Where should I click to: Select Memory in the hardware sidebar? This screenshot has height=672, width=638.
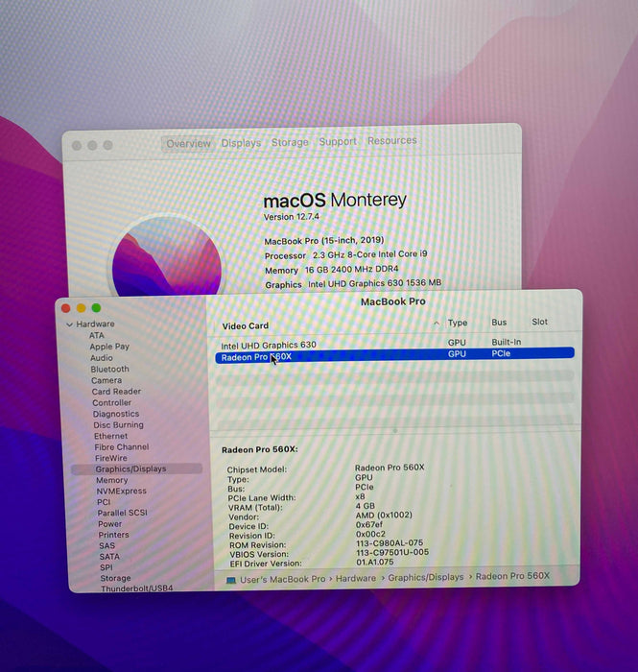click(112, 480)
